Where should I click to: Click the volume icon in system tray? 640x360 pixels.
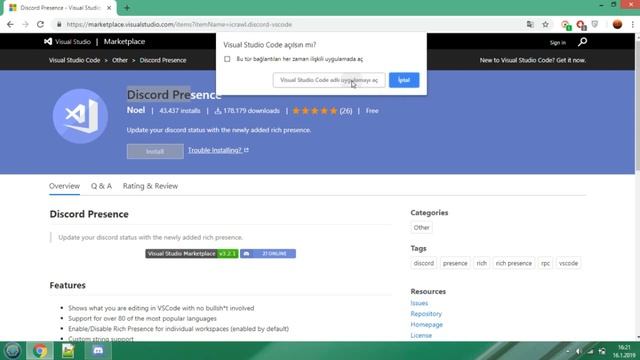point(579,351)
